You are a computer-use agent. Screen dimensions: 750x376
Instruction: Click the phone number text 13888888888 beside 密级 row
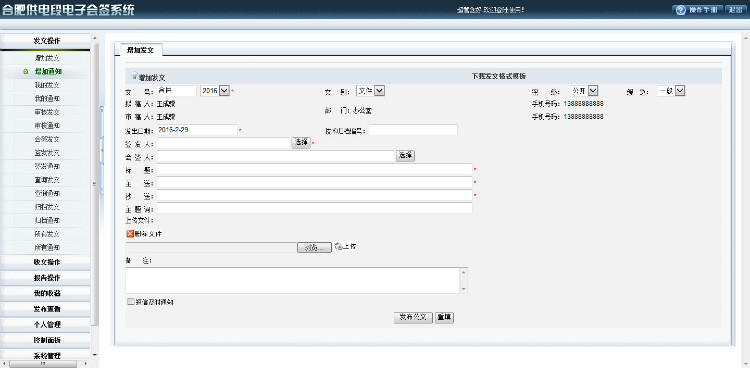(583, 103)
